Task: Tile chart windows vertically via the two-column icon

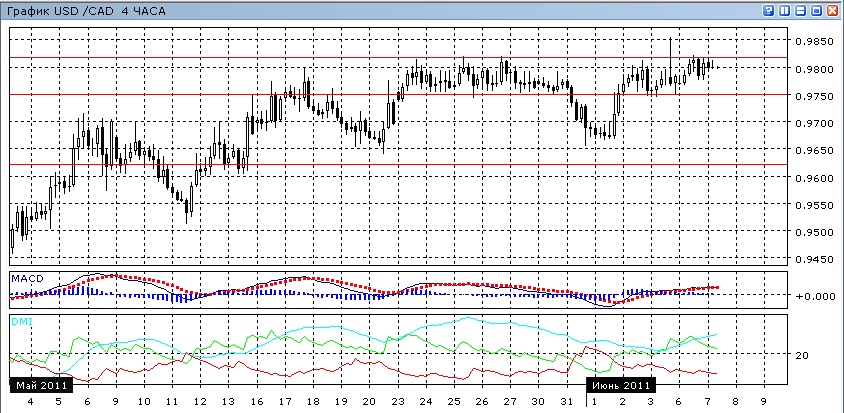Action: click(x=785, y=10)
